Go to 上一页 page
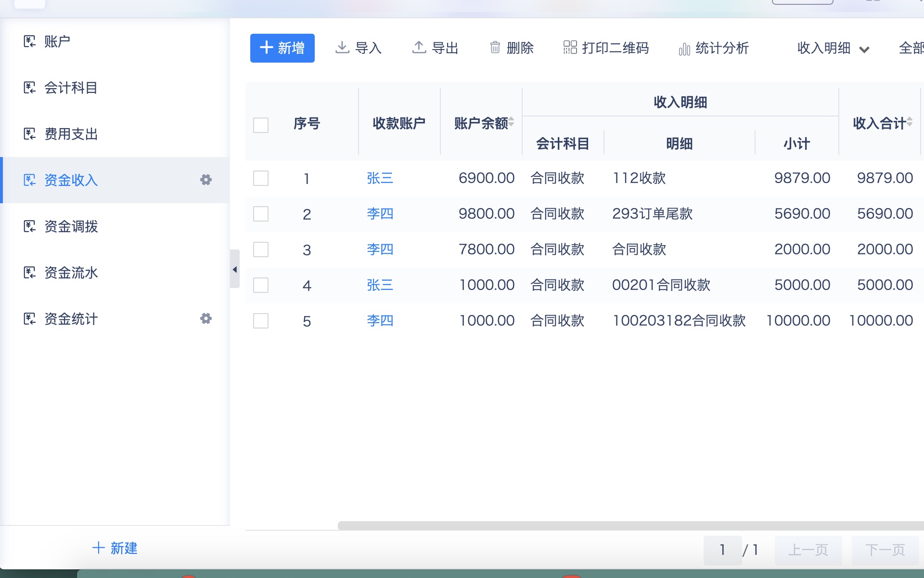This screenshot has height=578, width=924. point(808,550)
